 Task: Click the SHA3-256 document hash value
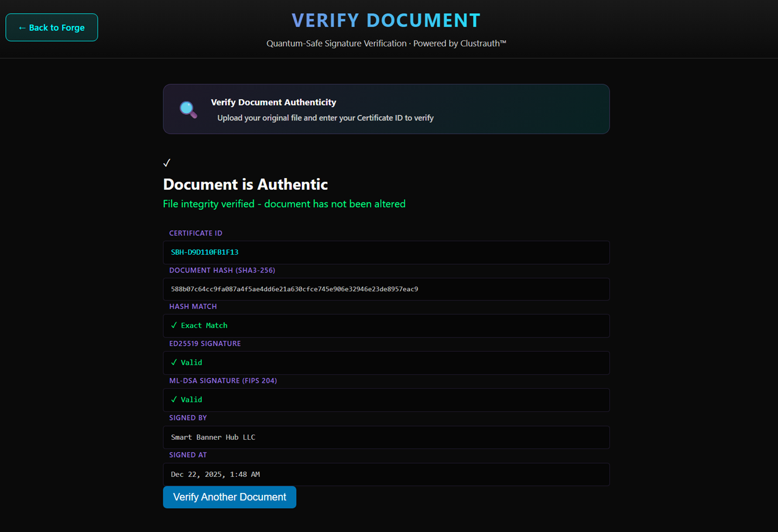[x=294, y=289]
